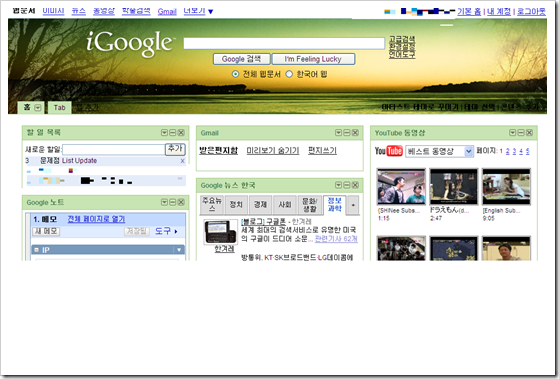Click the YouTube logo in the video gadget

tap(389, 151)
